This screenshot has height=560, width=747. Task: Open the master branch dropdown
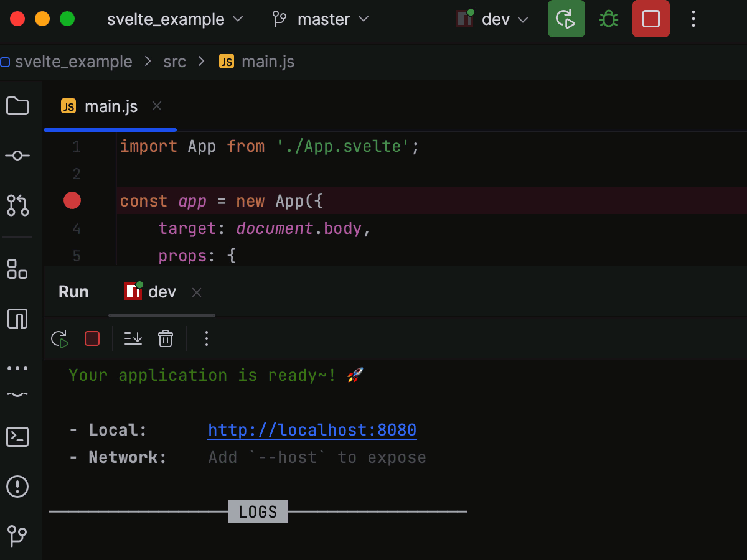coord(321,19)
